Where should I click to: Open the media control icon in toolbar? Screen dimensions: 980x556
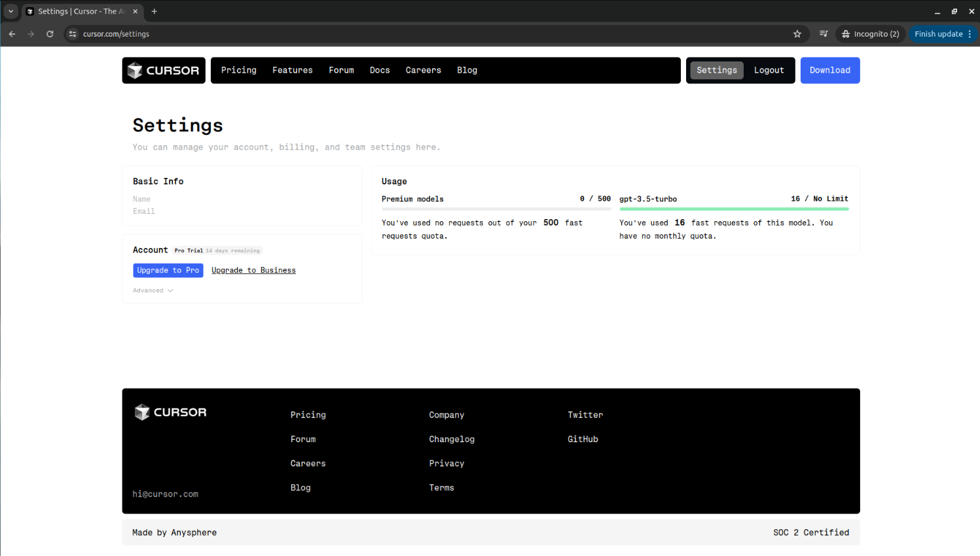click(824, 34)
